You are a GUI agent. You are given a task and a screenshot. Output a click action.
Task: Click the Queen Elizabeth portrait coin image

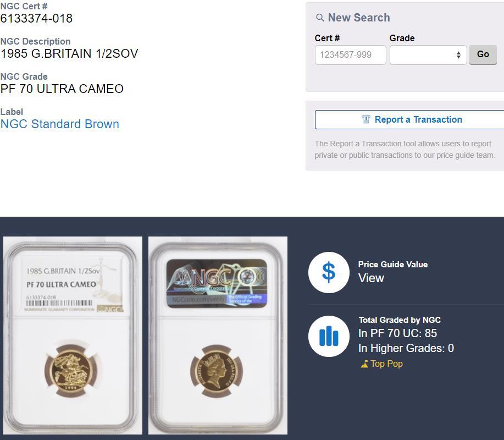[217, 372]
